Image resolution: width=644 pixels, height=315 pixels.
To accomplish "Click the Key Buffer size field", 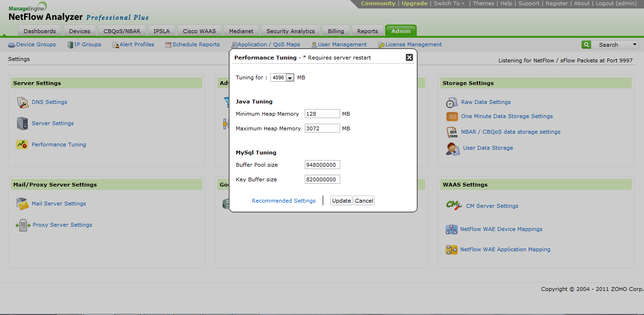I will tap(322, 179).
